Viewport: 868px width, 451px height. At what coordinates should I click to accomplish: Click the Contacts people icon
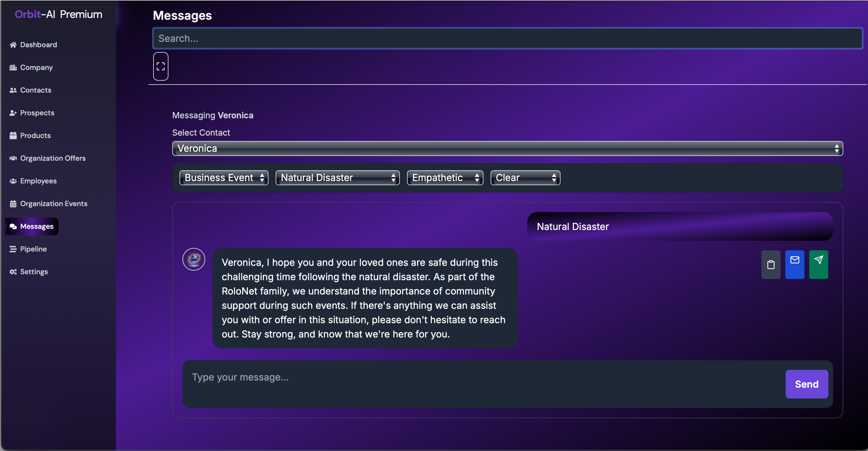click(x=13, y=90)
